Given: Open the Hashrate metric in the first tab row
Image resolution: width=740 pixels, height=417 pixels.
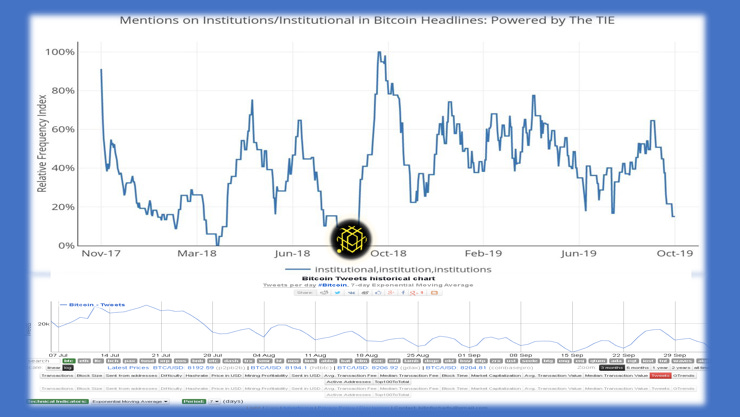Looking at the screenshot, I should pos(196,375).
